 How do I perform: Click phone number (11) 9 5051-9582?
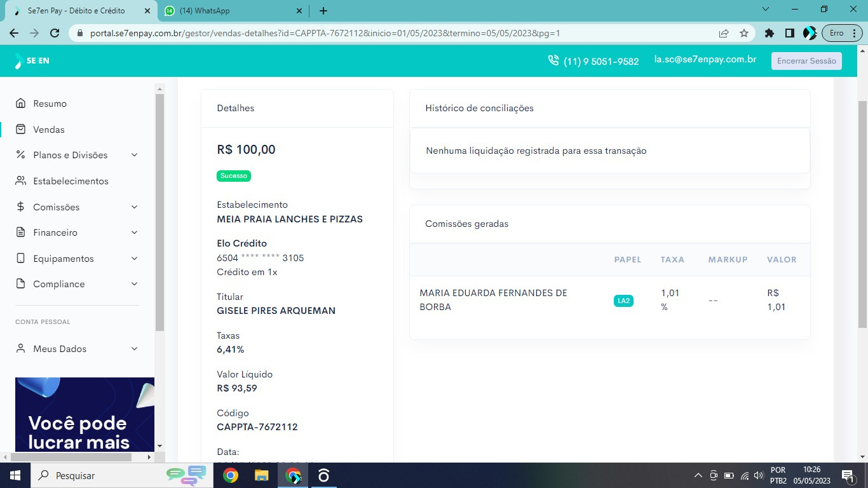click(601, 62)
